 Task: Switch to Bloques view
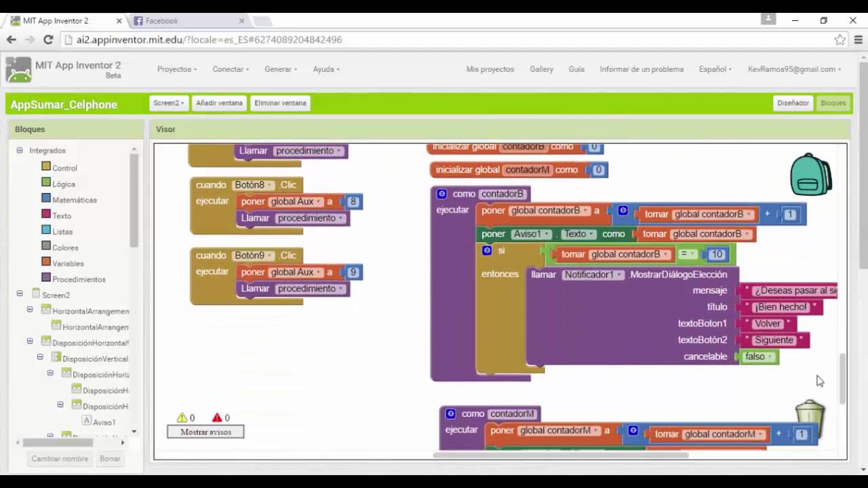(833, 103)
